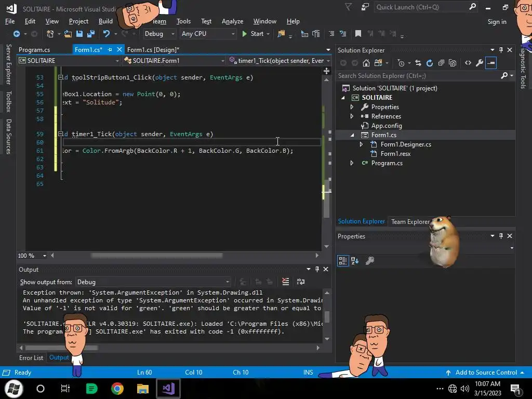Open the Server Explorer side tab
This screenshot has height=399, width=532.
tap(8, 64)
